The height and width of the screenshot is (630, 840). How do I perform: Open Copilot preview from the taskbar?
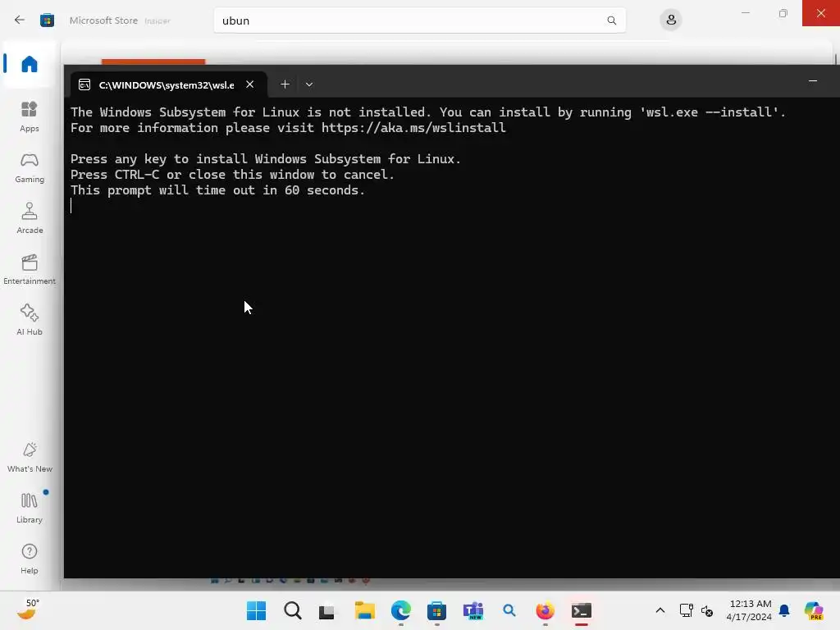pos(814,610)
